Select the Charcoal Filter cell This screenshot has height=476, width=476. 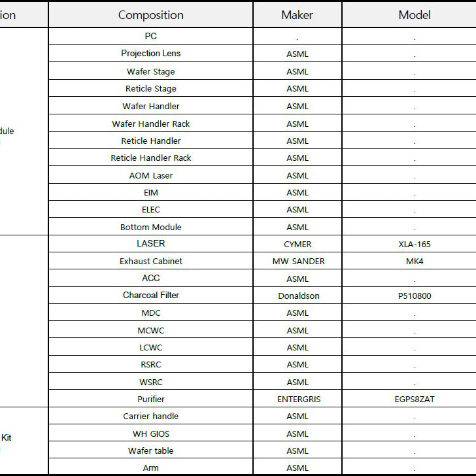click(150, 295)
